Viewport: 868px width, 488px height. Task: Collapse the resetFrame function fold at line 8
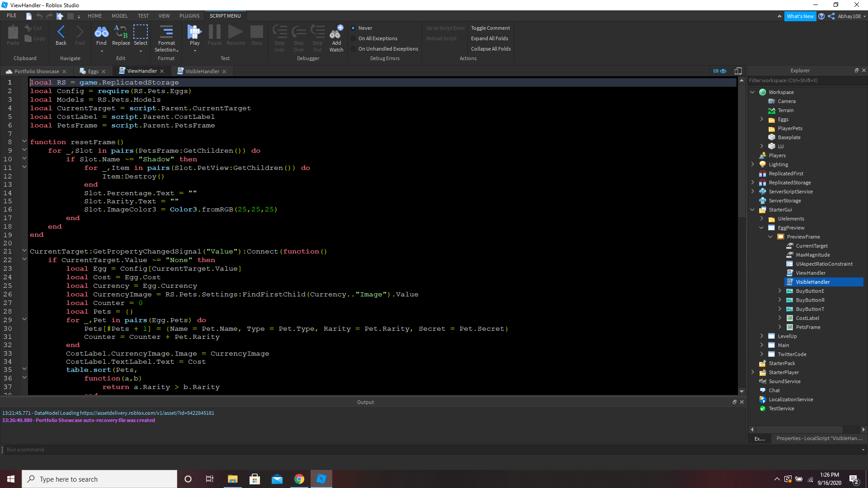[x=24, y=141]
